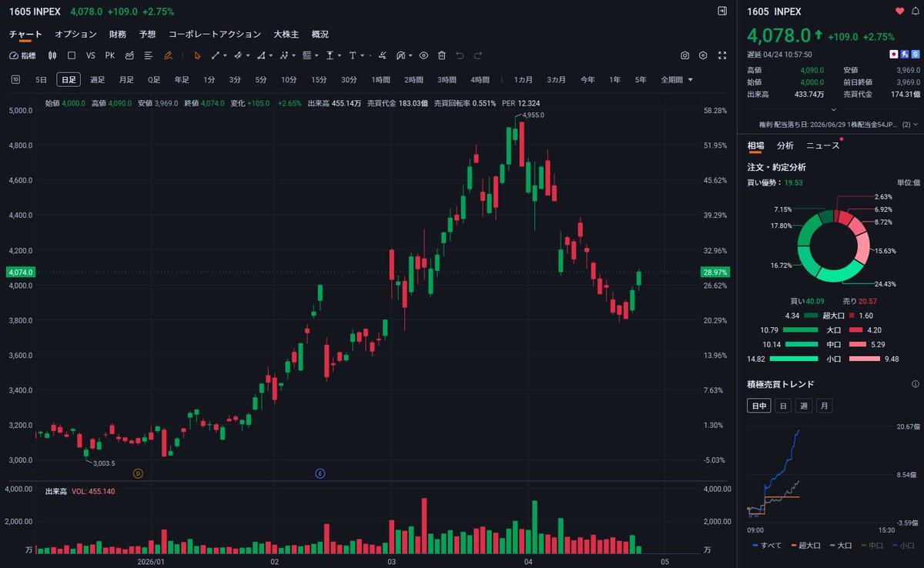This screenshot has height=568, width=924.
Task: Select 月足 monthly interval
Action: coord(126,79)
